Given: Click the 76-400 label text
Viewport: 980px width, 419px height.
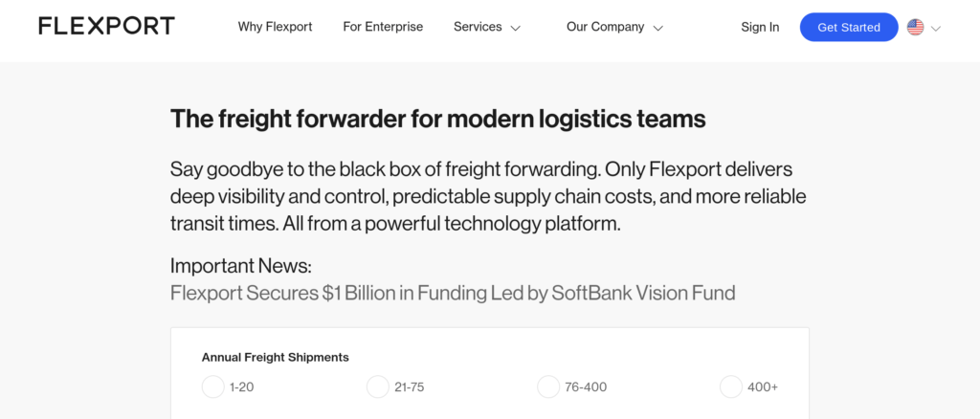Looking at the screenshot, I should [586, 387].
